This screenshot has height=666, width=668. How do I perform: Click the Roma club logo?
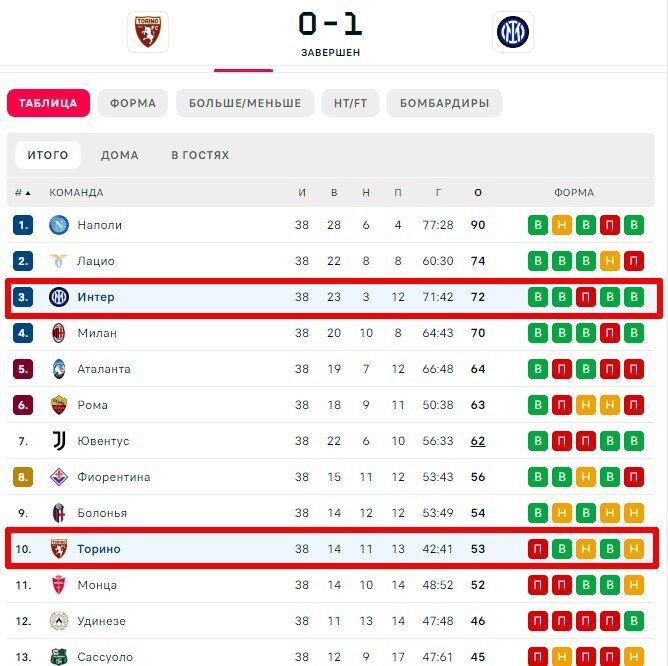(59, 405)
